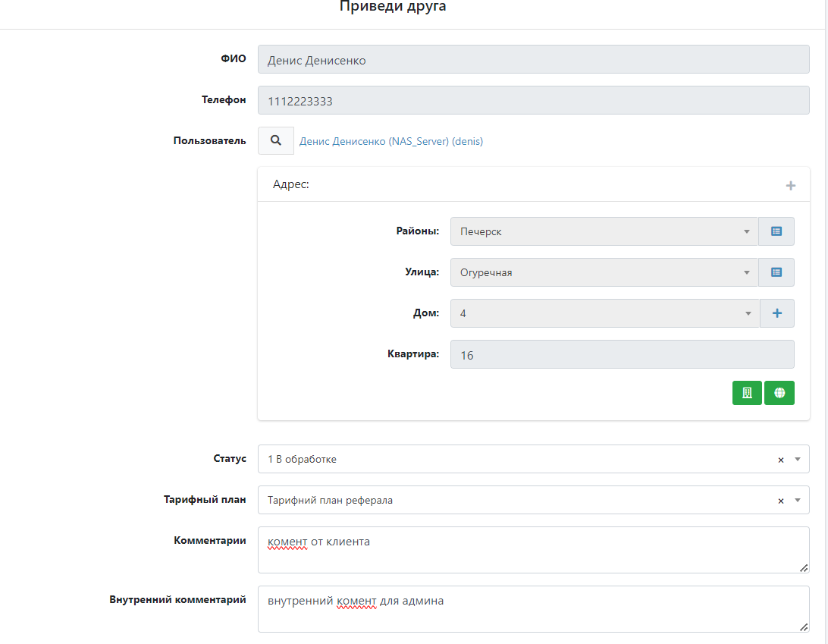
Task: Open the streets list icon next to Улица
Action: 776,272
